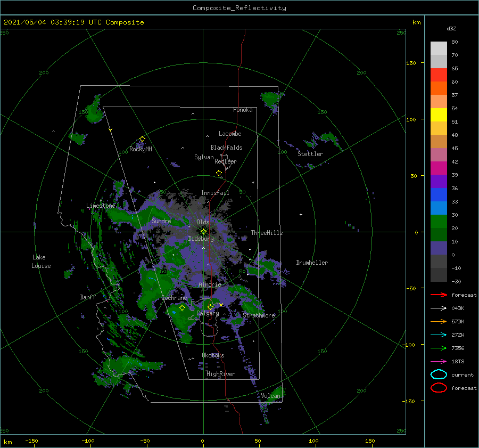Viewport: 479px width, 448px height.
Task: Select the red 60-65 dBZ color swatch
Action: click(x=439, y=75)
